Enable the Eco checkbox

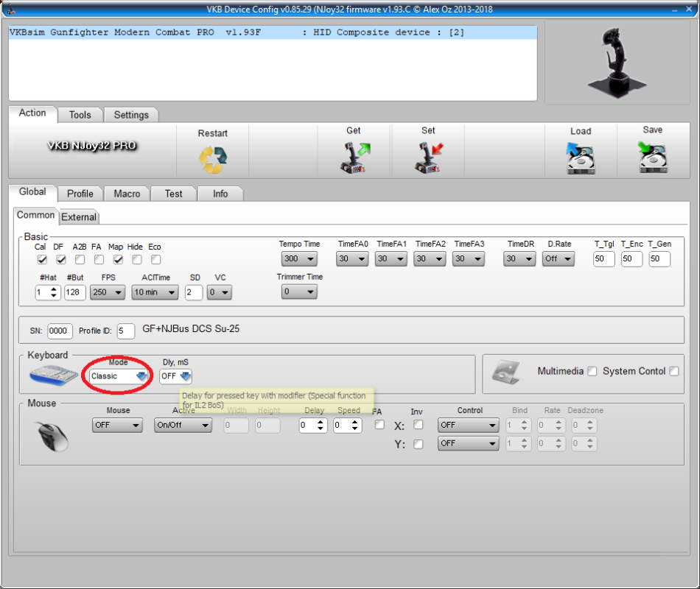[155, 260]
